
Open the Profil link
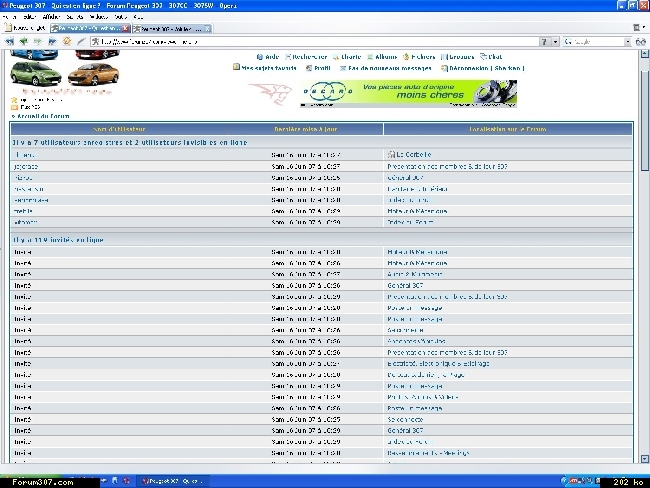318,68
